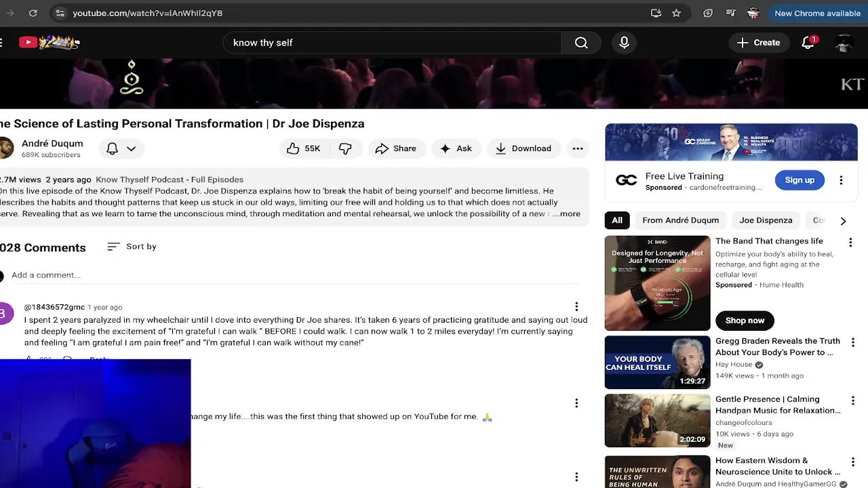Open the Hay House channel name
This screenshot has height=488, width=868.
(x=734, y=365)
